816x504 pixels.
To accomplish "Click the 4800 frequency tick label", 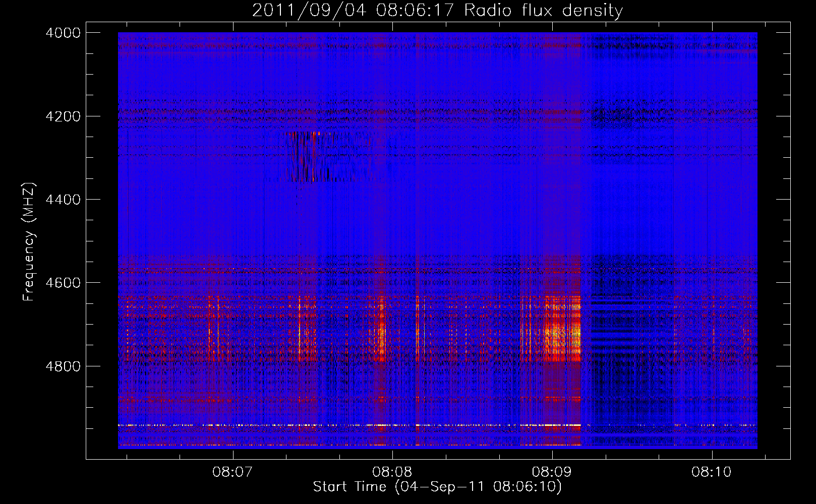I will pos(63,366).
